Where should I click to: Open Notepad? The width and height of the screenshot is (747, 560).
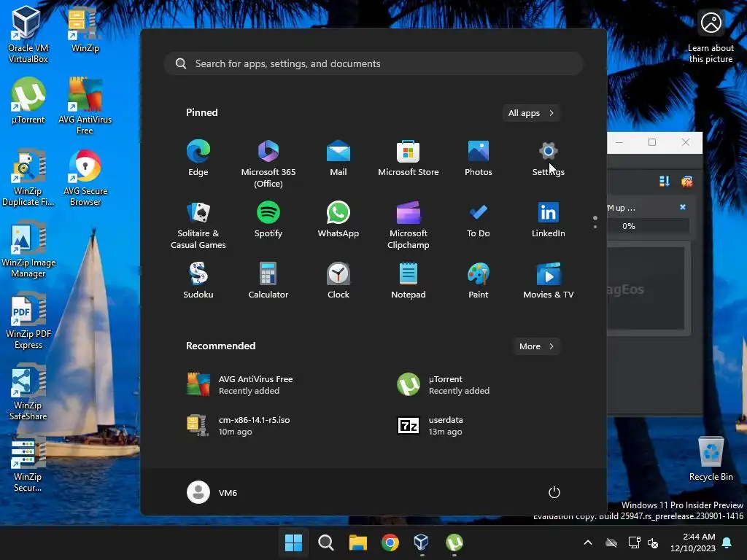pyautogui.click(x=409, y=281)
